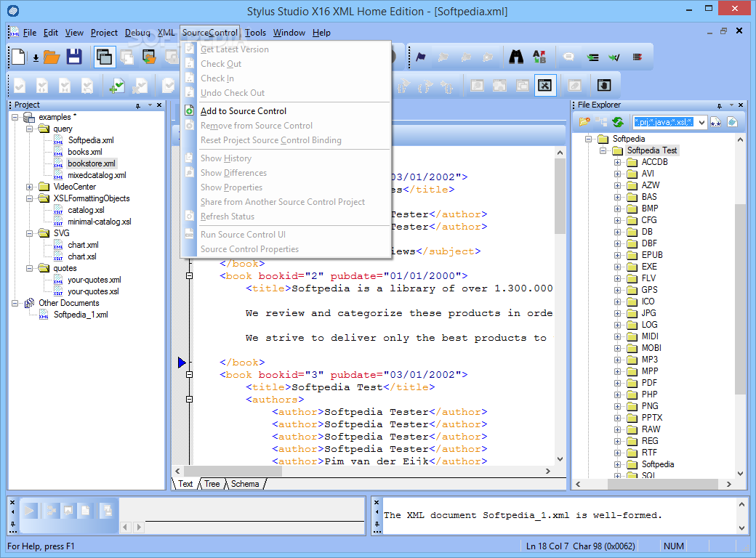Toggle the project window toolbar button
The image size is (756, 558).
click(104, 57)
